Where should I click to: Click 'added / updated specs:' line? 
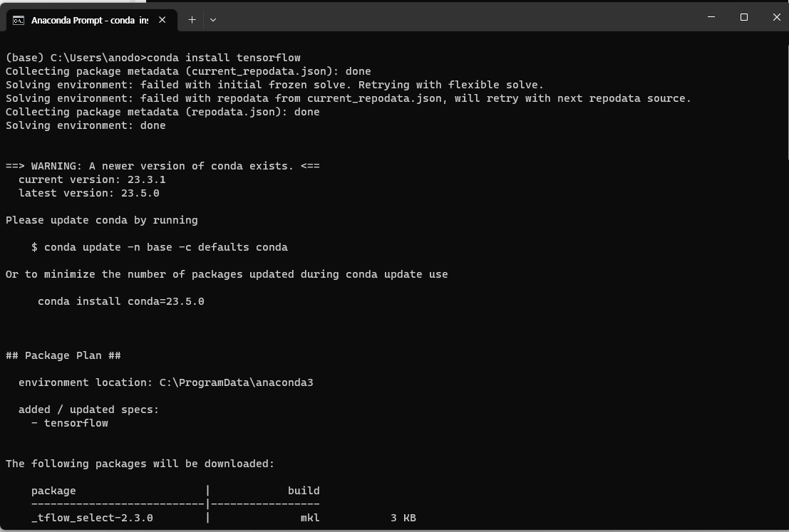click(88, 410)
